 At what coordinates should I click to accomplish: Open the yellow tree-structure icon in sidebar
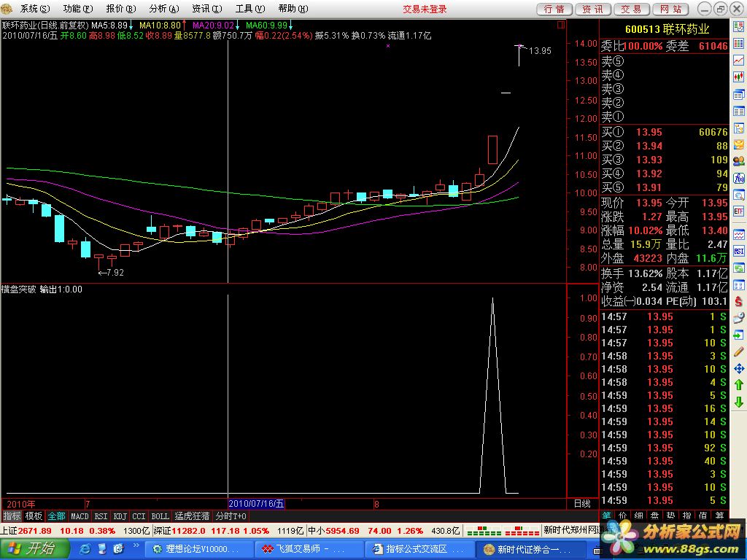click(738, 128)
